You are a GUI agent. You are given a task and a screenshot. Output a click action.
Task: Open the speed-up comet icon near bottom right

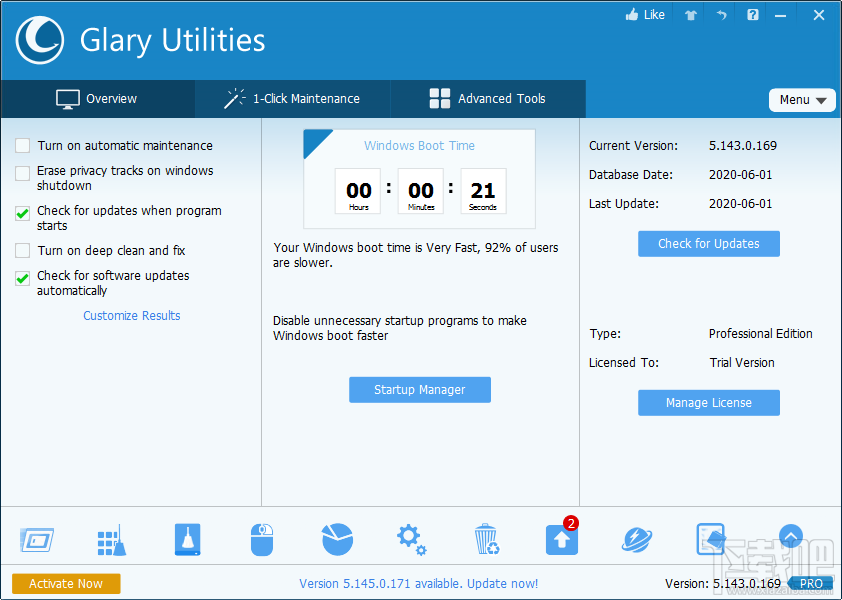click(636, 539)
